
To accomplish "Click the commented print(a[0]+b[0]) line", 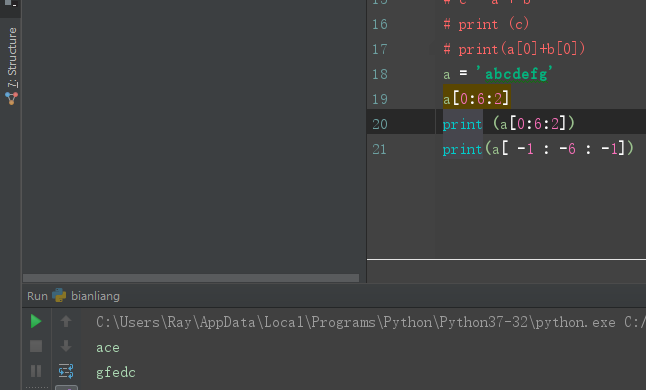I will click(514, 49).
